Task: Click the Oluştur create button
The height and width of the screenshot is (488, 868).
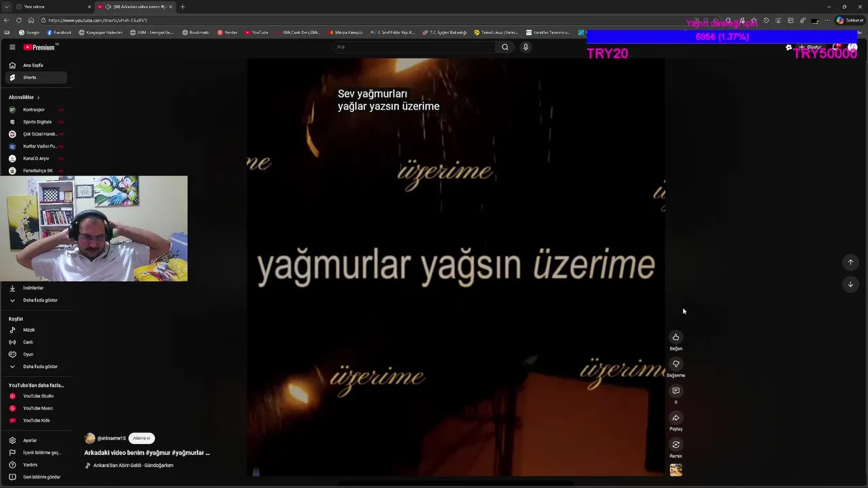Action: (810, 47)
